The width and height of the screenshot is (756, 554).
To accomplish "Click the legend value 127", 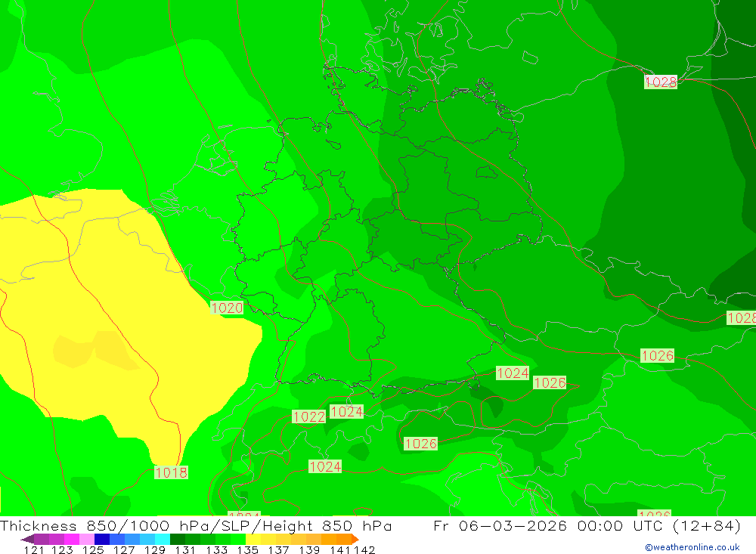I will (124, 549).
